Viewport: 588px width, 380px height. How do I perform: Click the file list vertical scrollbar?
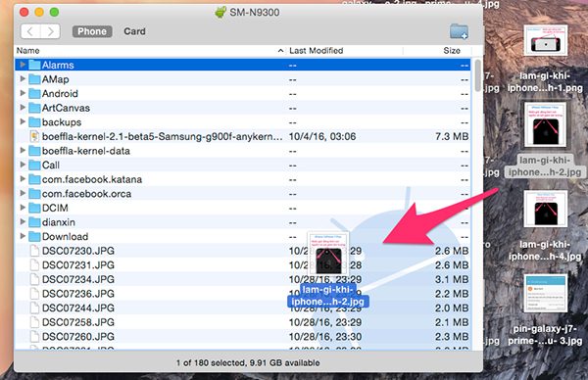click(477, 75)
